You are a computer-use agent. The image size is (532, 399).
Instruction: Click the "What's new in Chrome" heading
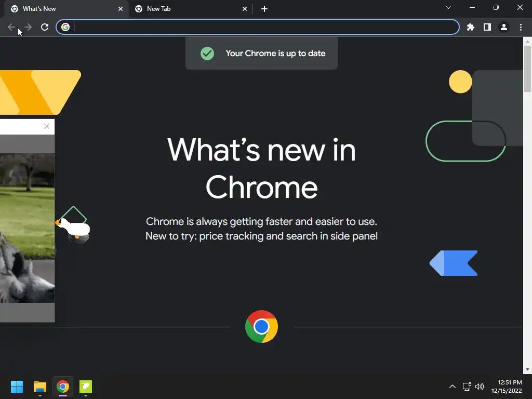pyautogui.click(x=261, y=168)
